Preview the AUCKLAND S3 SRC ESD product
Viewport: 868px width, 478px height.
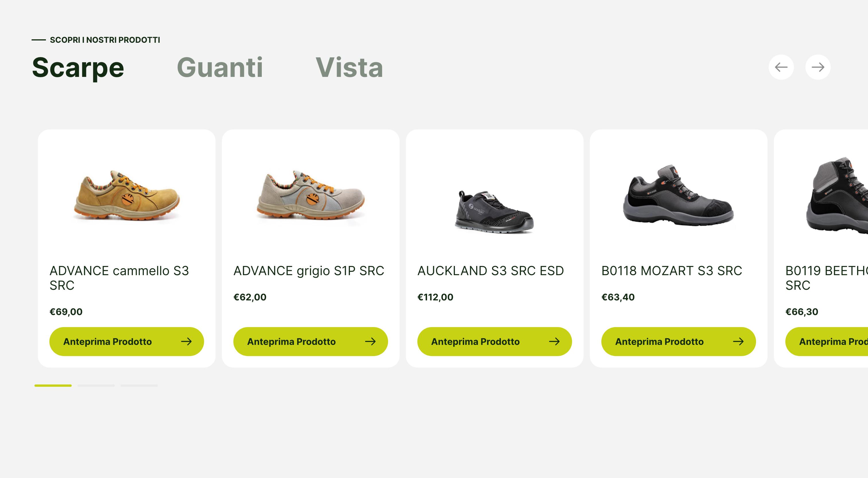pyautogui.click(x=494, y=341)
